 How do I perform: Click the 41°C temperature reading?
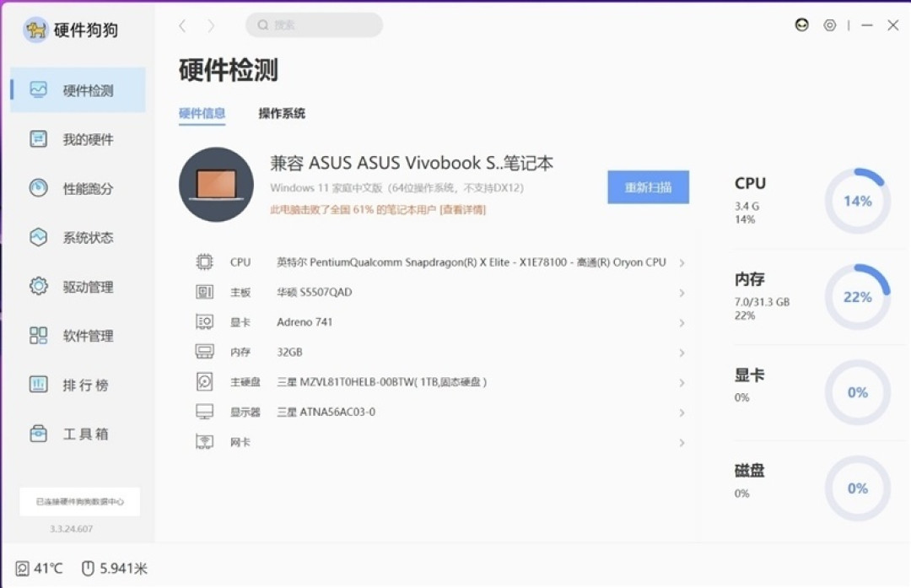pos(47,569)
